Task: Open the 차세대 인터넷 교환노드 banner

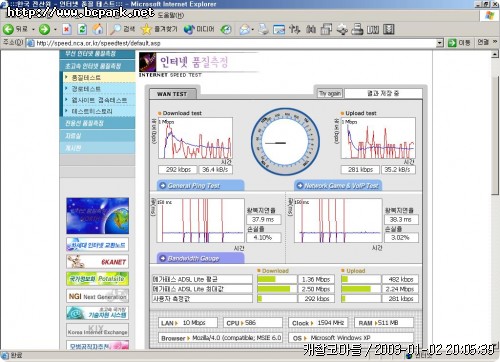Action: tap(97, 245)
